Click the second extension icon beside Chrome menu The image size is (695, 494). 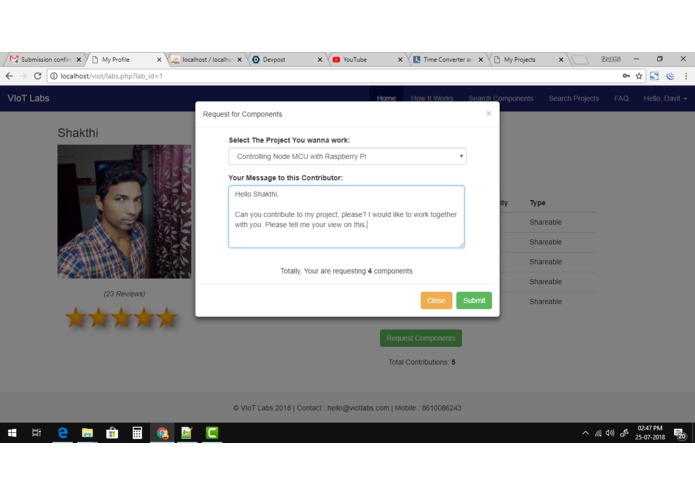(670, 76)
